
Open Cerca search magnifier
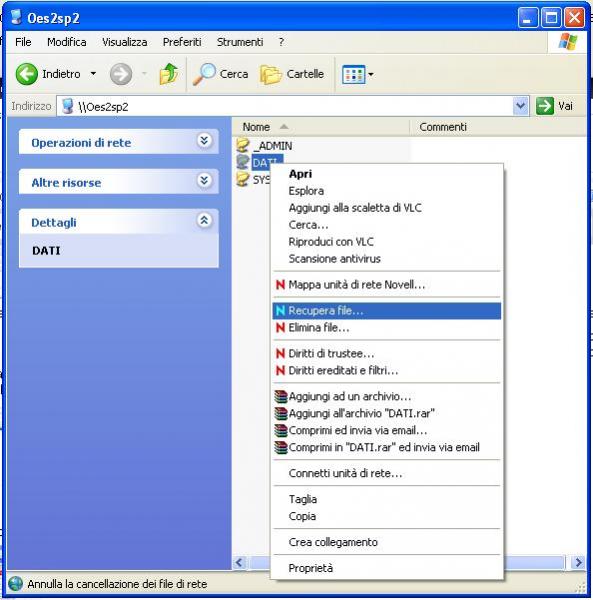(204, 74)
